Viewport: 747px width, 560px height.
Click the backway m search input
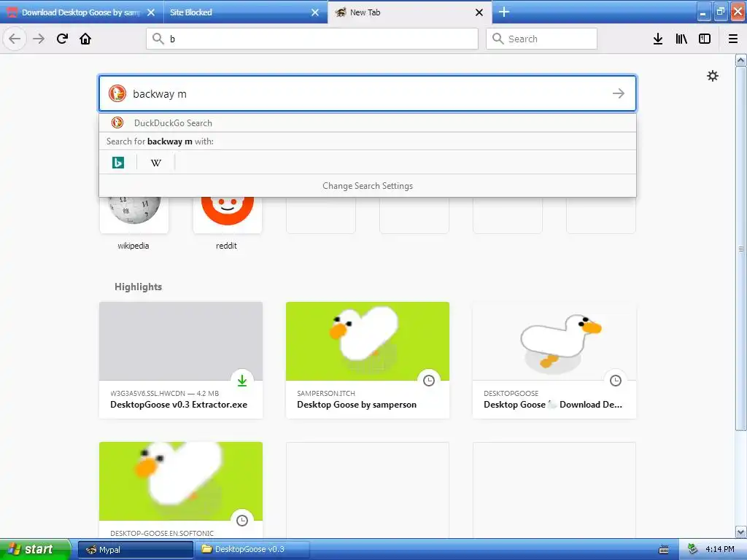pos(368,93)
